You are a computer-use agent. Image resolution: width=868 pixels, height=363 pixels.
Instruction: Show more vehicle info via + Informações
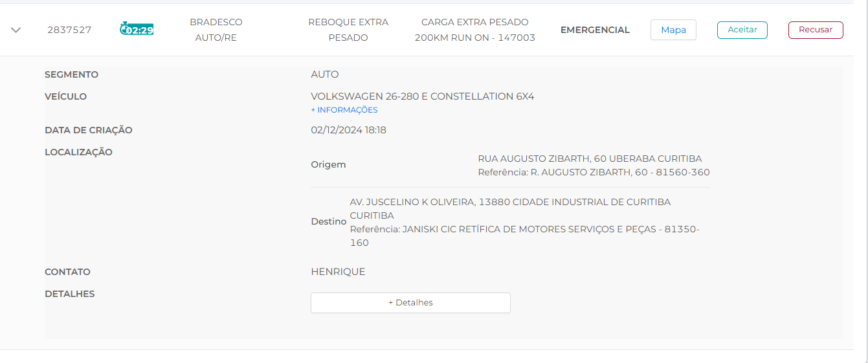344,110
